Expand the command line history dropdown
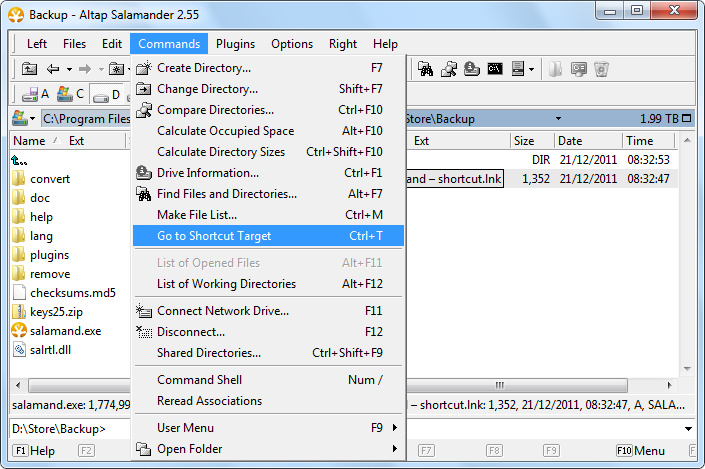The image size is (705, 469). pyautogui.click(x=688, y=429)
